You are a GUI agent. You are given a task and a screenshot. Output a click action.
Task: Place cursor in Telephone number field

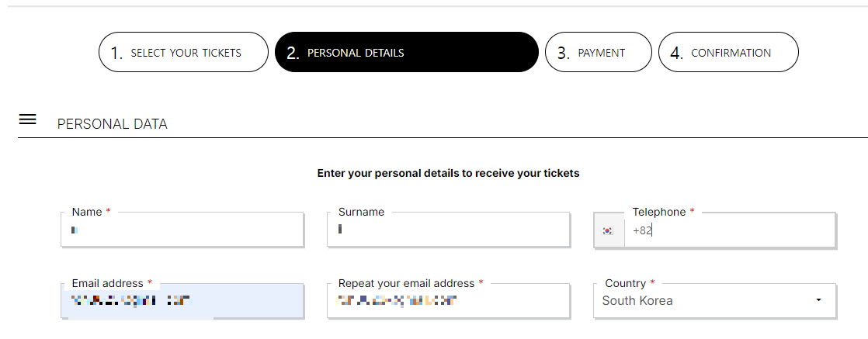(x=730, y=230)
